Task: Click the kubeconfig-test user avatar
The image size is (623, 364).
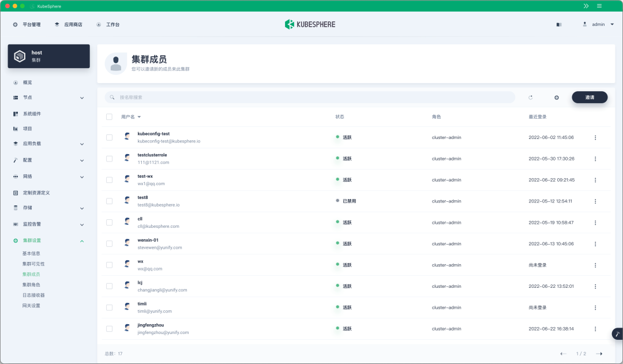Action: [x=127, y=136]
